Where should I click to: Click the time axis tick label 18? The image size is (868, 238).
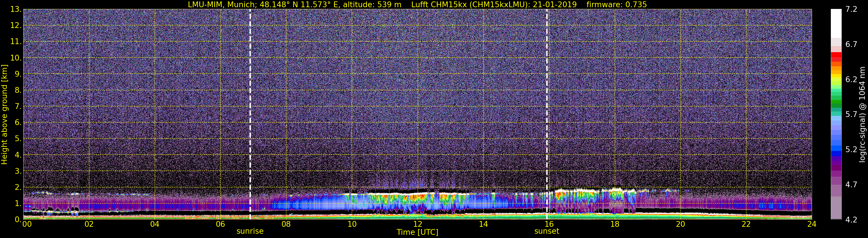[x=614, y=224]
